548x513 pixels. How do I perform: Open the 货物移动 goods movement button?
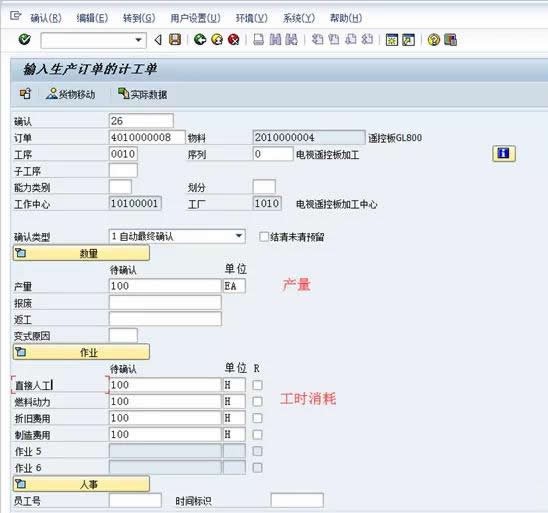click(71, 94)
